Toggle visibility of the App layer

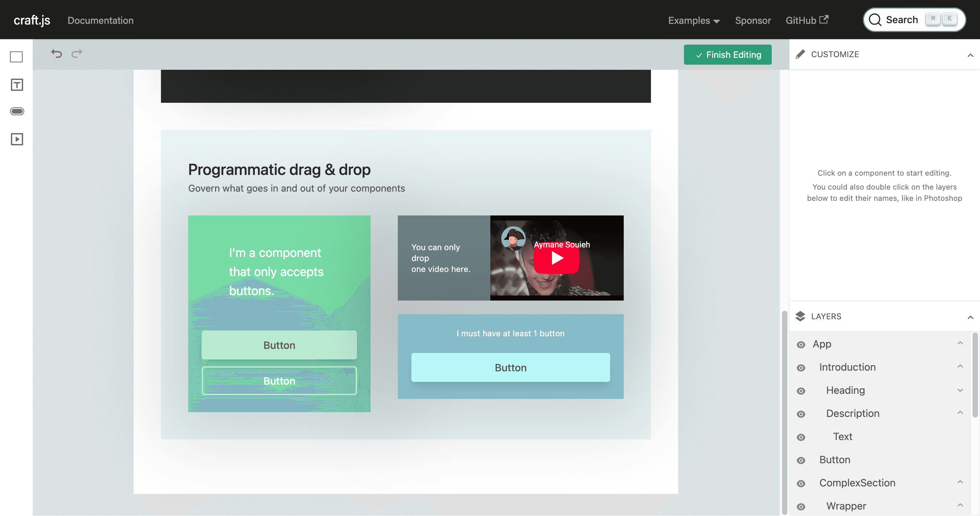click(801, 345)
